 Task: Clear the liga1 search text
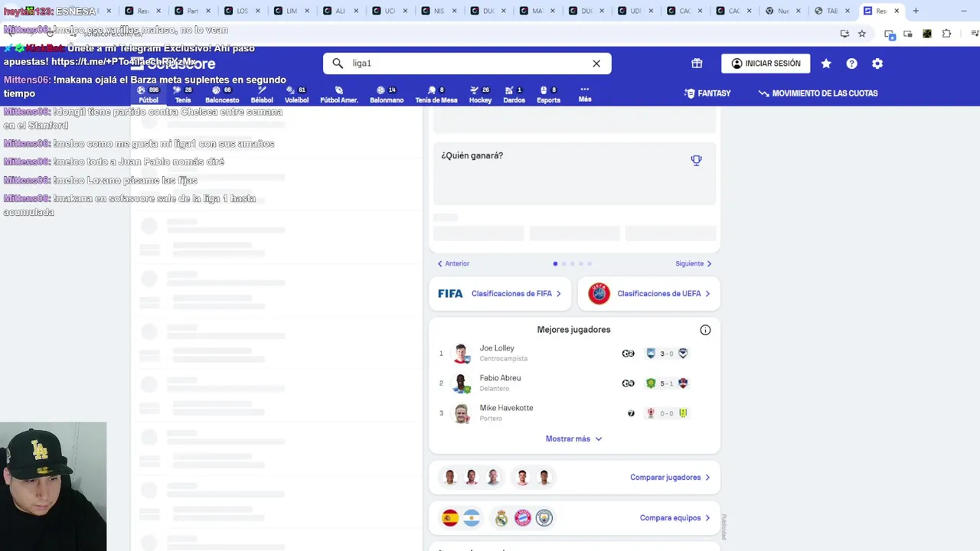[596, 64]
